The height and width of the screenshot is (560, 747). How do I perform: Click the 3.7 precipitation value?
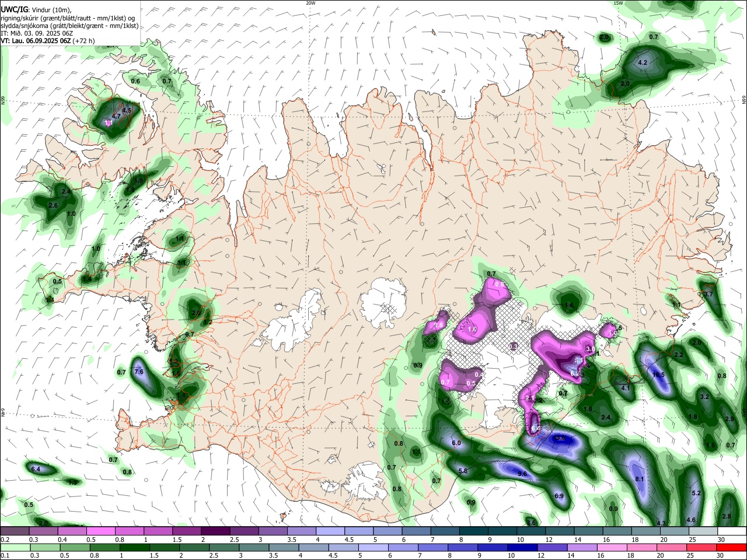(708, 295)
